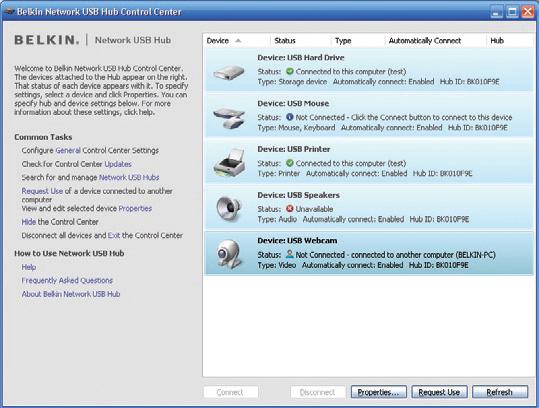Click the Request Use button
The image size is (539, 408).
[439, 392]
